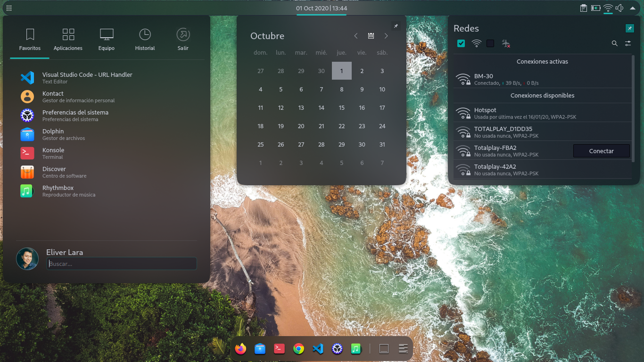This screenshot has width=644, height=362.
Task: Select October 31 in the calendar
Action: (x=382, y=144)
